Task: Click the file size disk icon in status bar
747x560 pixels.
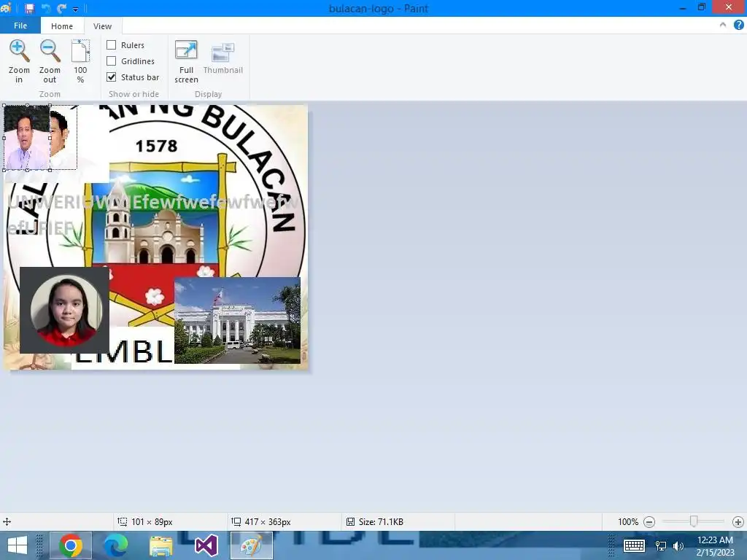Action: tap(350, 522)
